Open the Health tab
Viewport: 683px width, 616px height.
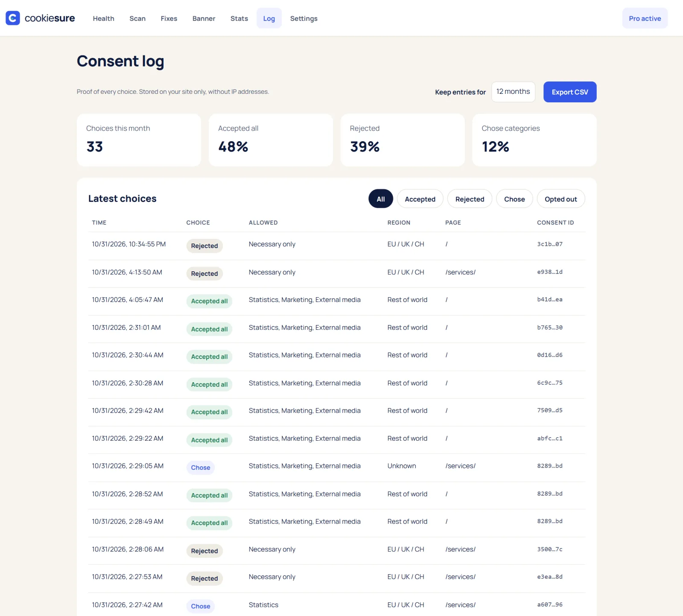pos(103,18)
